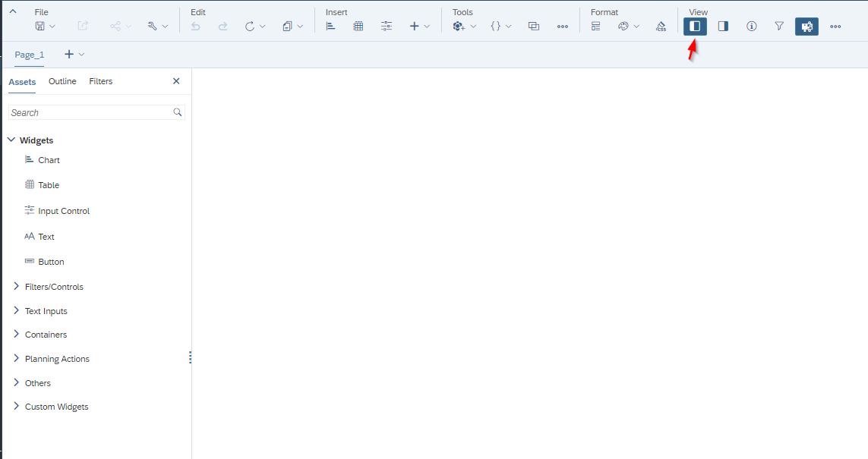Toggle the highlighted edit mode button in View

coord(806,26)
